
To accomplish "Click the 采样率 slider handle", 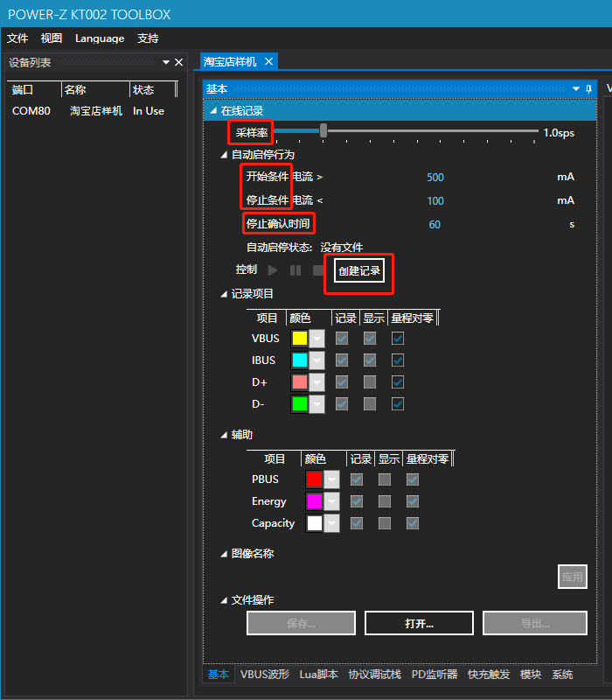I will click(323, 130).
